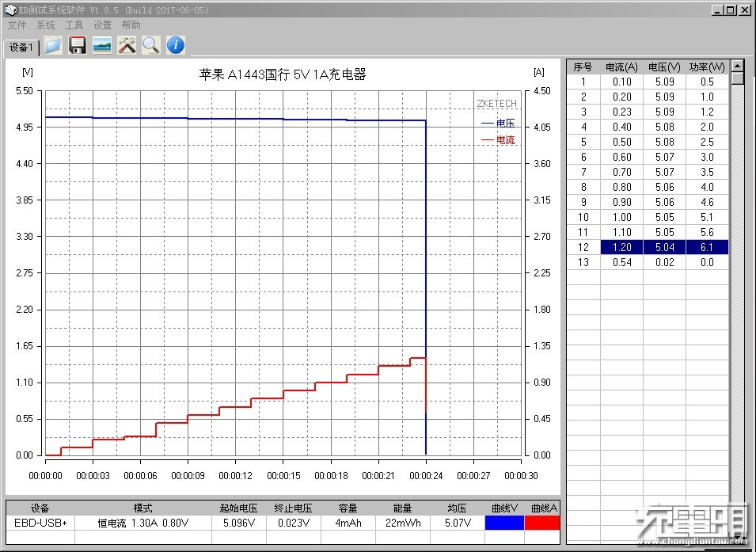Image resolution: width=756 pixels, height=552 pixels.
Task: Select the highlighted 1.20 current cell in row 12
Action: click(621, 248)
